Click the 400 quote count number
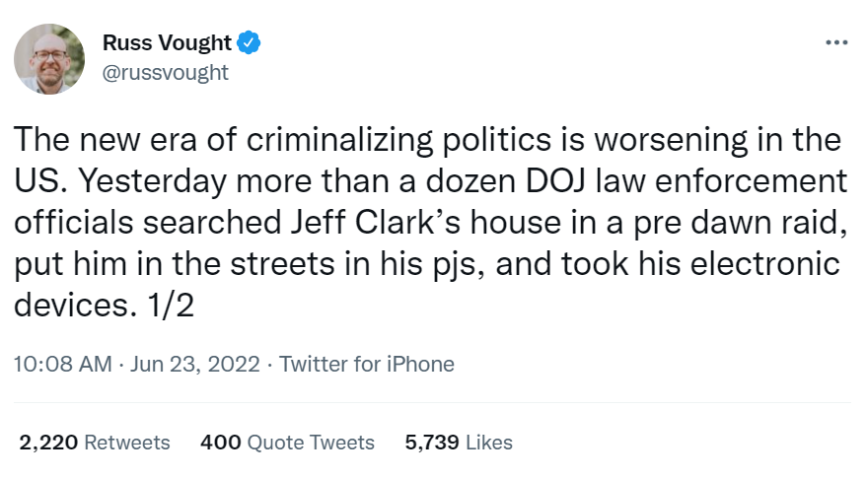Screen dimensions: 868x480 click(x=221, y=443)
